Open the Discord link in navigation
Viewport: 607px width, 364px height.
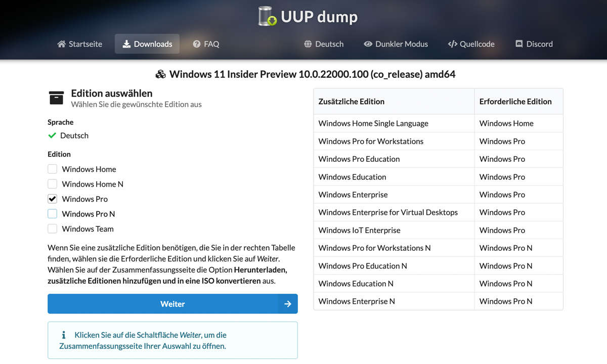coord(534,44)
